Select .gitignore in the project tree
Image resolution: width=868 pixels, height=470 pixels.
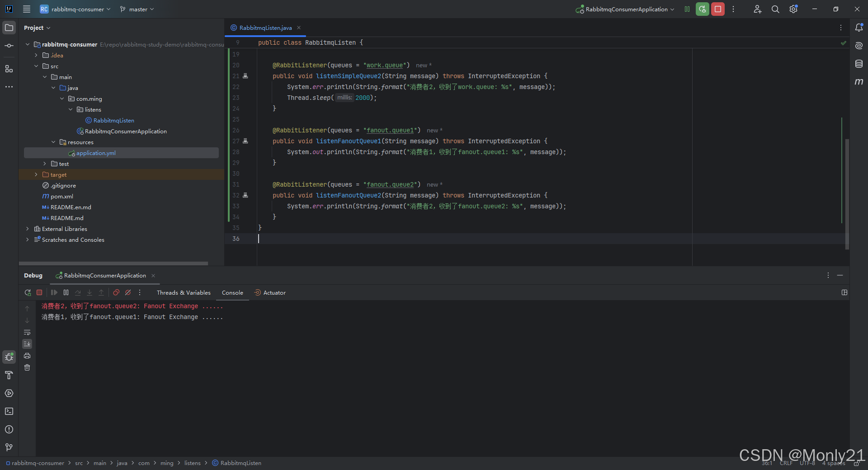(63, 185)
